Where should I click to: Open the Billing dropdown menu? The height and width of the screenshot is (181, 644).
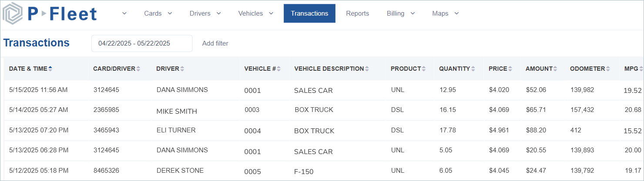tap(400, 13)
